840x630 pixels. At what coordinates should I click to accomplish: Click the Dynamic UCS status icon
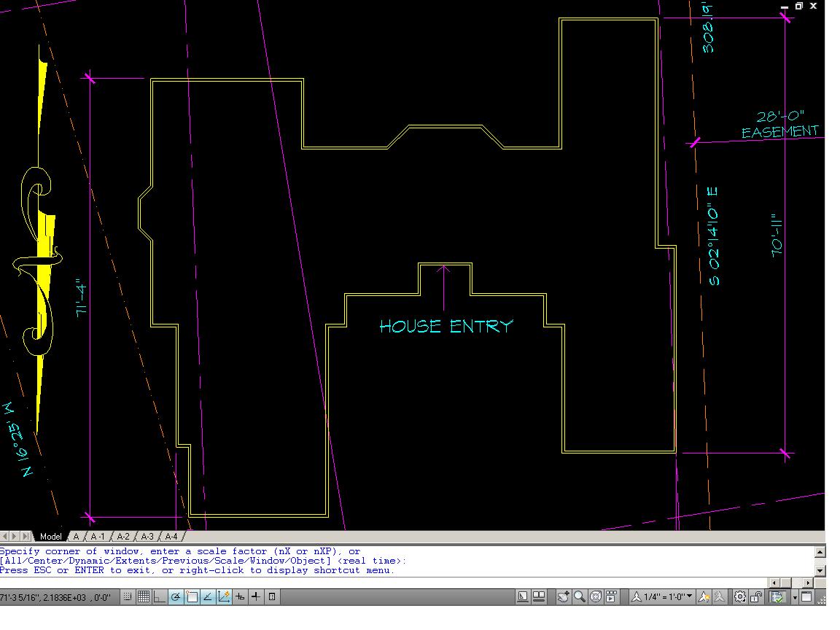224,596
